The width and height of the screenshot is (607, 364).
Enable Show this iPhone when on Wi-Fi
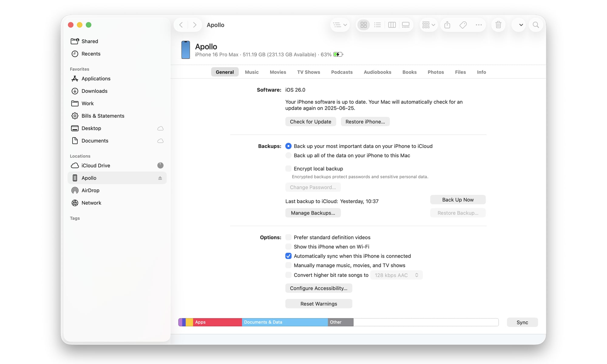click(288, 247)
